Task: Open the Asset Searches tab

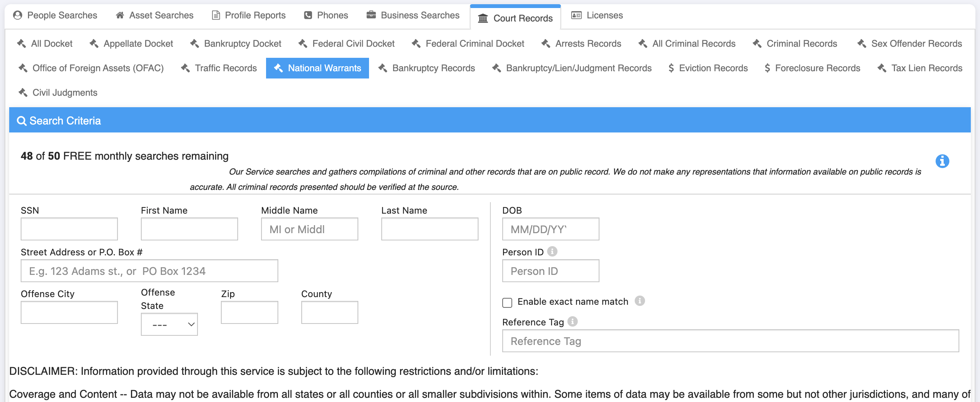Action: 155,15
